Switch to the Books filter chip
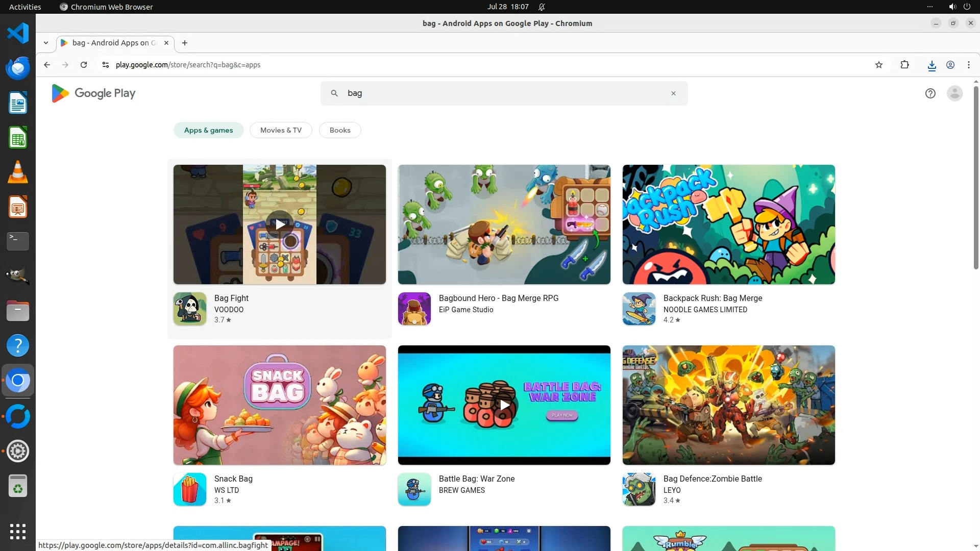Viewport: 980px width, 551px height. click(340, 130)
